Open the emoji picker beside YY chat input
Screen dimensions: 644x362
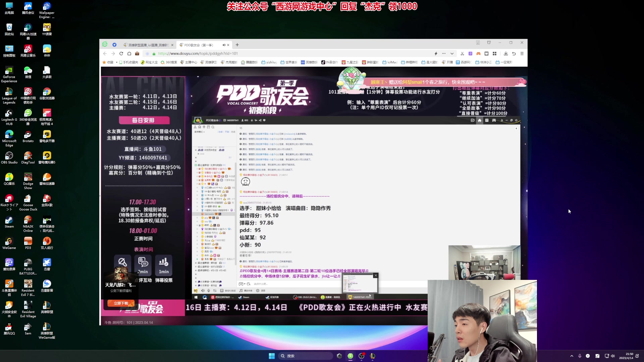click(249, 284)
